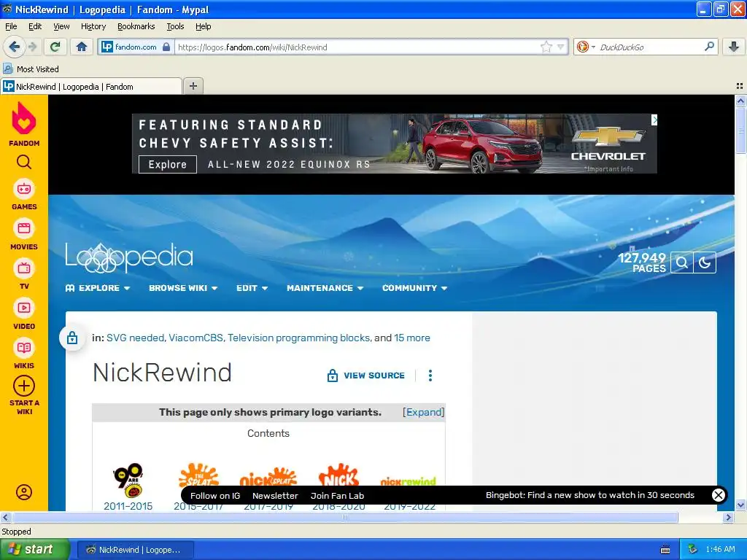Open Movies in the Fandom sidebar

24,235
